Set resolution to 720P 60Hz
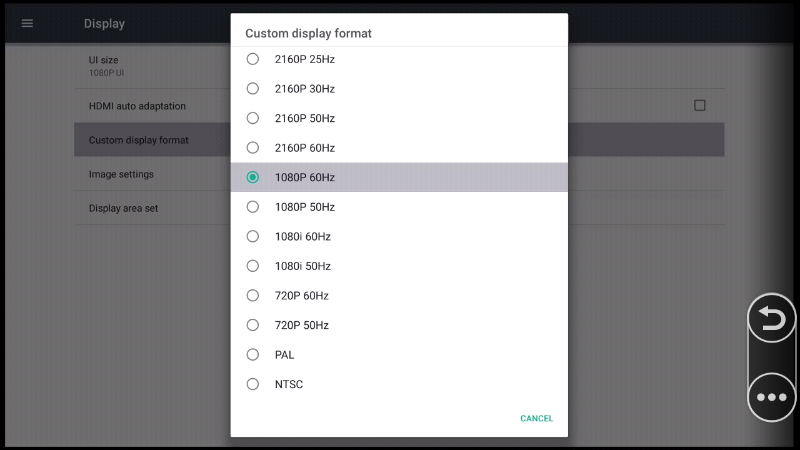This screenshot has width=800, height=450. (253, 296)
